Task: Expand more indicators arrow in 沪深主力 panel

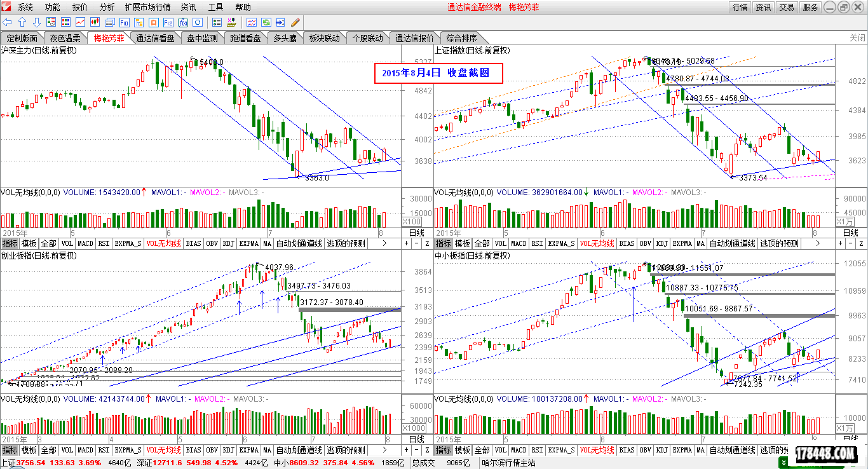Action: [384, 243]
